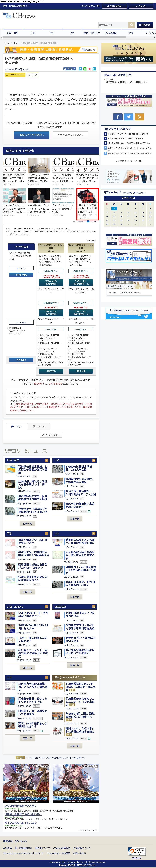This screenshot has width=156, height=868.
Task: Click the 社会 breadcrumb link
Action: tap(15, 43)
